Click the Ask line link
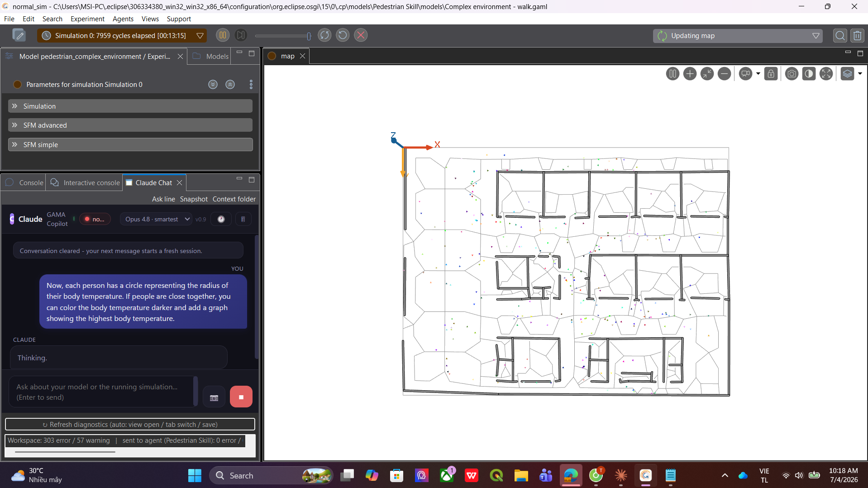Image resolution: width=868 pixels, height=488 pixels. pyautogui.click(x=163, y=199)
